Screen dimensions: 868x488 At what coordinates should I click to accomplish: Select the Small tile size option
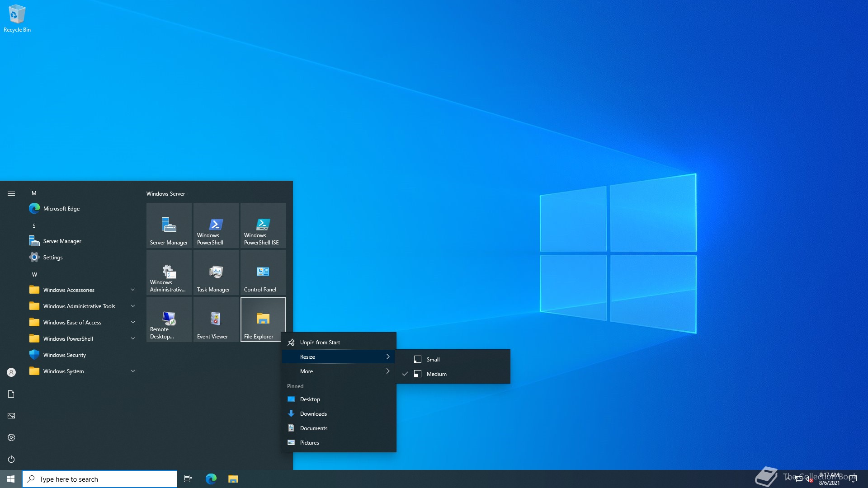coord(453,360)
